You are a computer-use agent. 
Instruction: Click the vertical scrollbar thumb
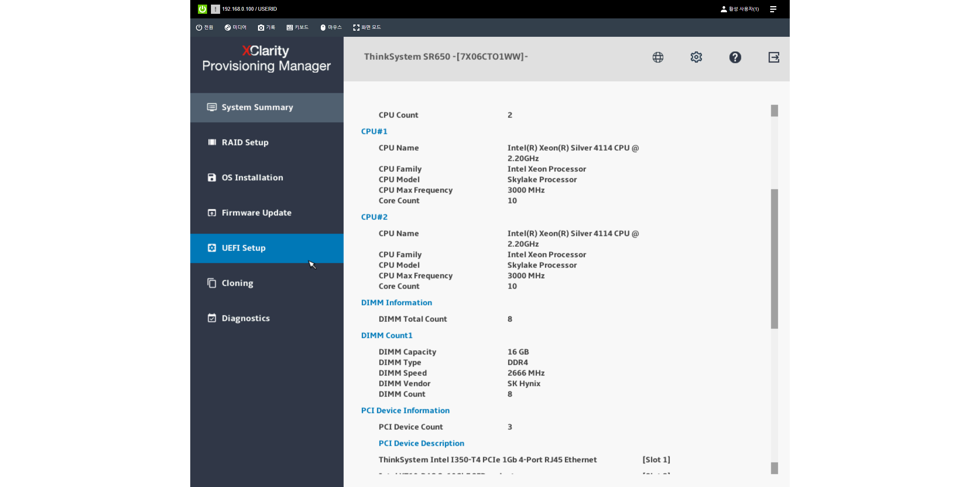point(774,259)
